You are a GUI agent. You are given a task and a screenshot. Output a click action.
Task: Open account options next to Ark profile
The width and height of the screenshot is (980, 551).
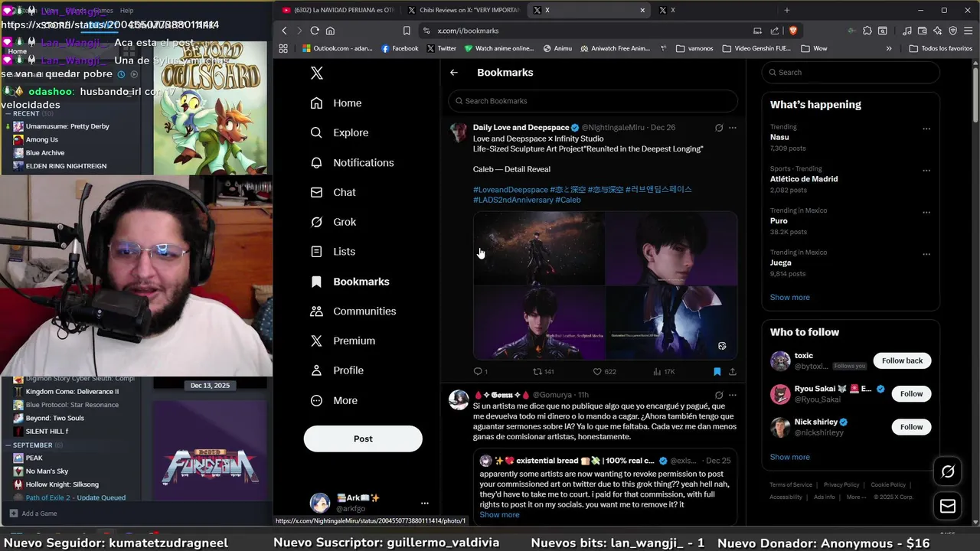[x=425, y=504]
